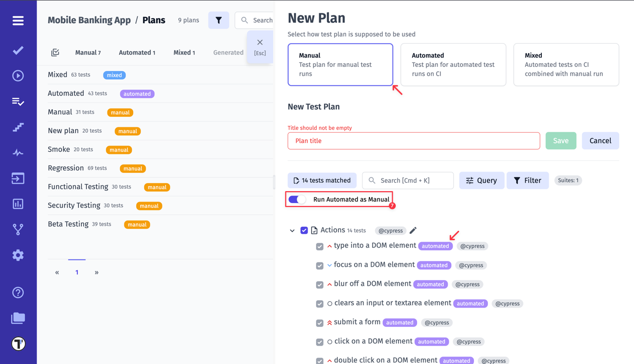This screenshot has height=364, width=634.
Task: Open the help question mark icon
Action: tap(18, 293)
